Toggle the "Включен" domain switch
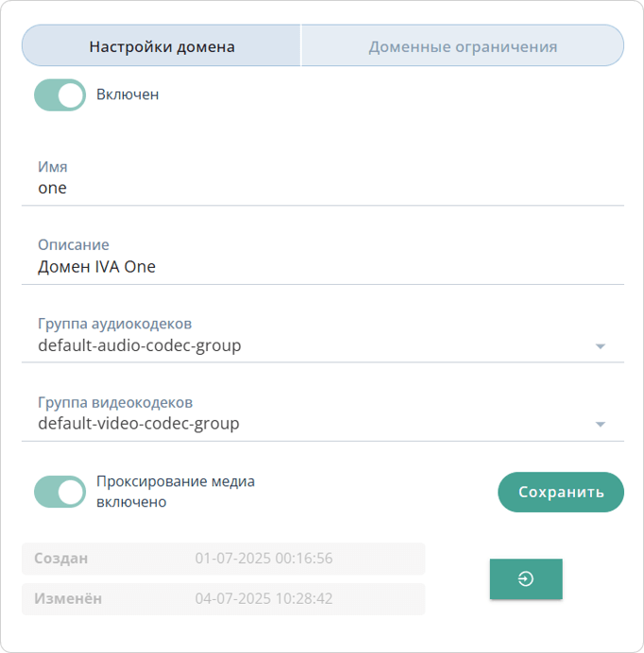This screenshot has width=644, height=653. click(60, 95)
